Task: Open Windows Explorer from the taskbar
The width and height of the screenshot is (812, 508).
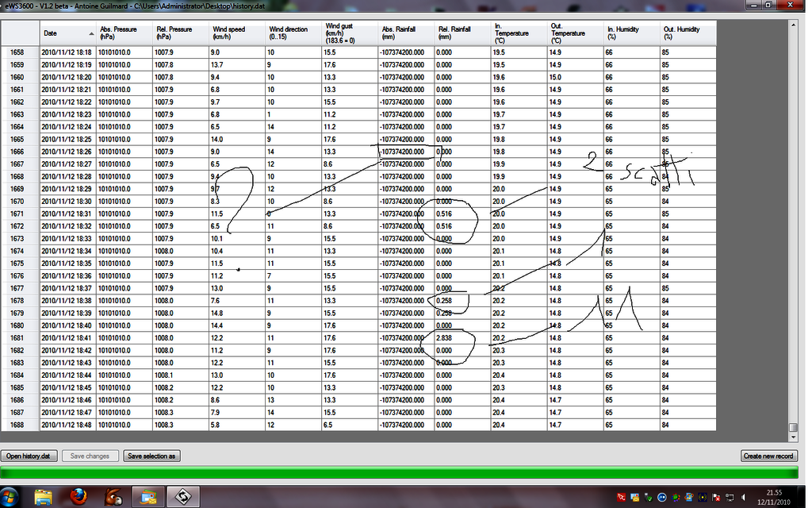Action: 44,498
